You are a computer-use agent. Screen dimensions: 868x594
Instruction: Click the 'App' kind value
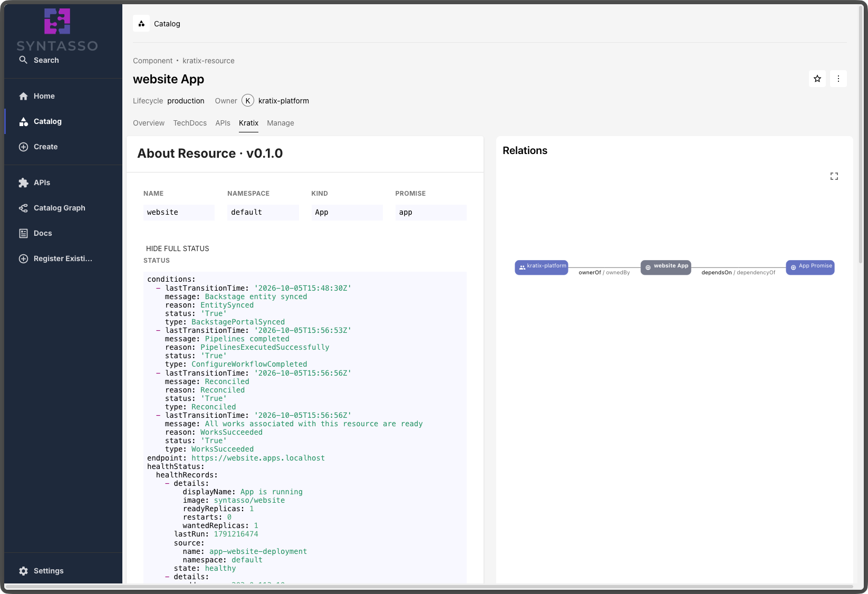click(x=346, y=212)
